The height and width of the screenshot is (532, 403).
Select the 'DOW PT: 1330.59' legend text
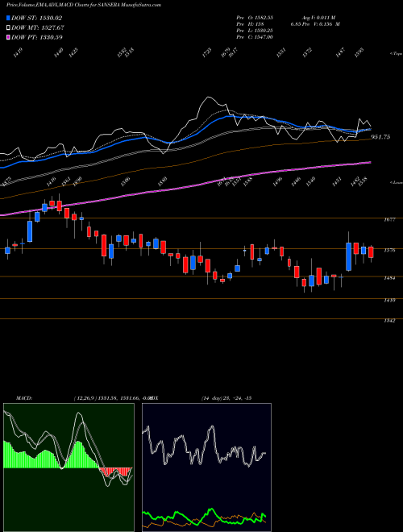click(37, 37)
